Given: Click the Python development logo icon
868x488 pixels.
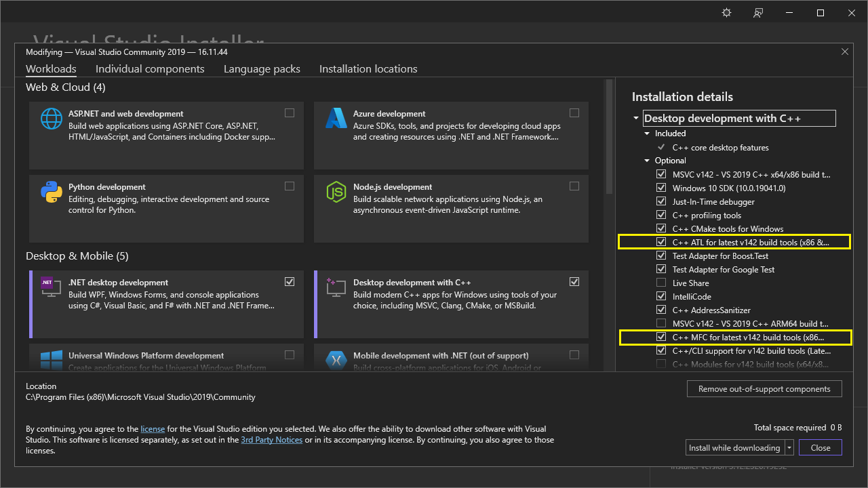Looking at the screenshot, I should (x=52, y=192).
